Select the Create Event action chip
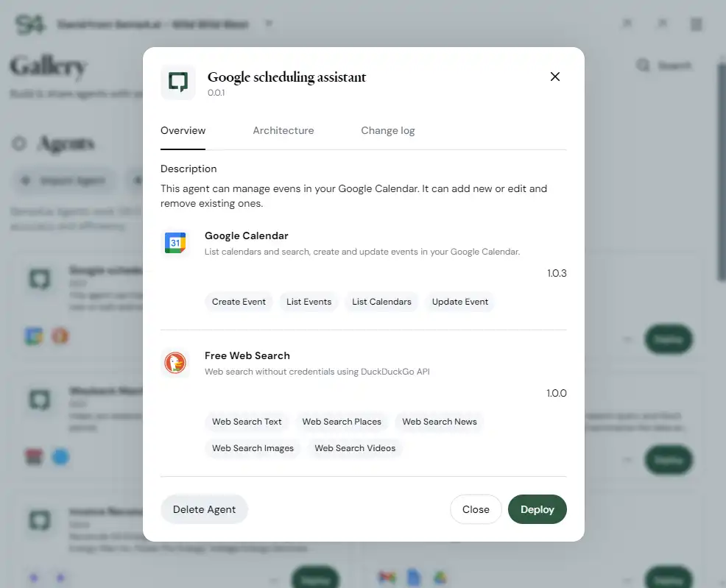726x588 pixels. tap(239, 302)
